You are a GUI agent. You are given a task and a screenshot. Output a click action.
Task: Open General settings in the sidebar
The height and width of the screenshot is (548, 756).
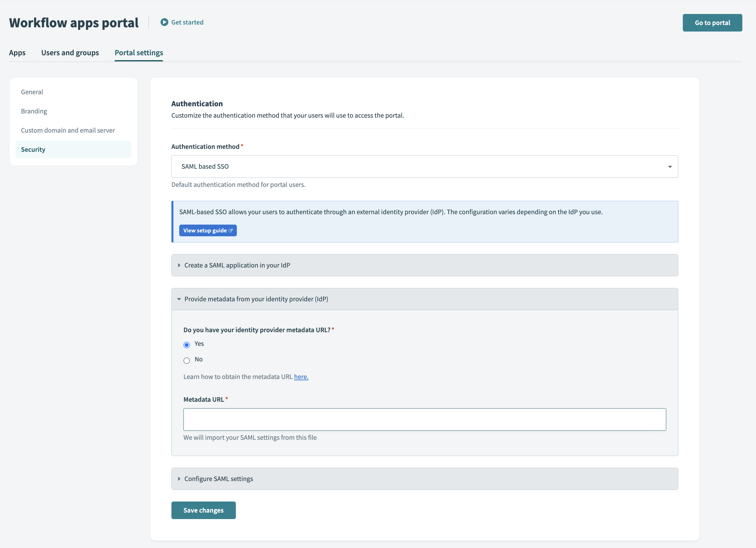32,92
